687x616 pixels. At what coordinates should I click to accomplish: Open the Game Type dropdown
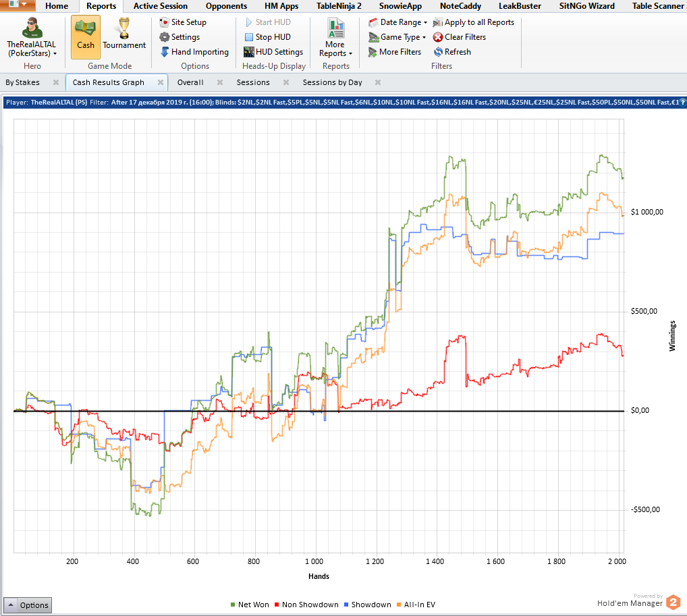(397, 37)
